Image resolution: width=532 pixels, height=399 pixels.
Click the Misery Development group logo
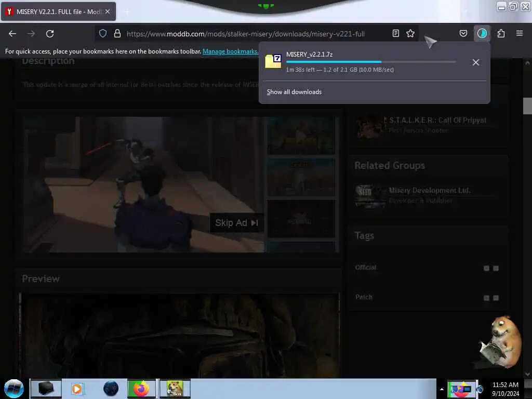point(370,196)
